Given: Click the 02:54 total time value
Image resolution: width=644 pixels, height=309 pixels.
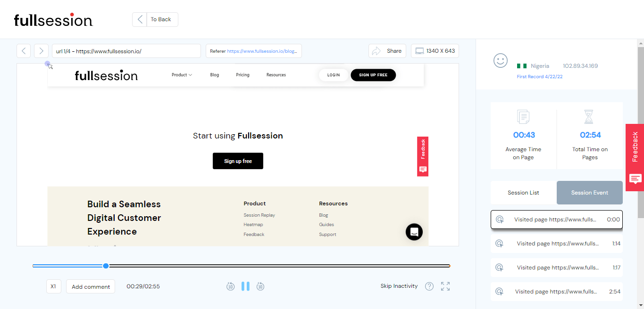Looking at the screenshot, I should click(590, 135).
